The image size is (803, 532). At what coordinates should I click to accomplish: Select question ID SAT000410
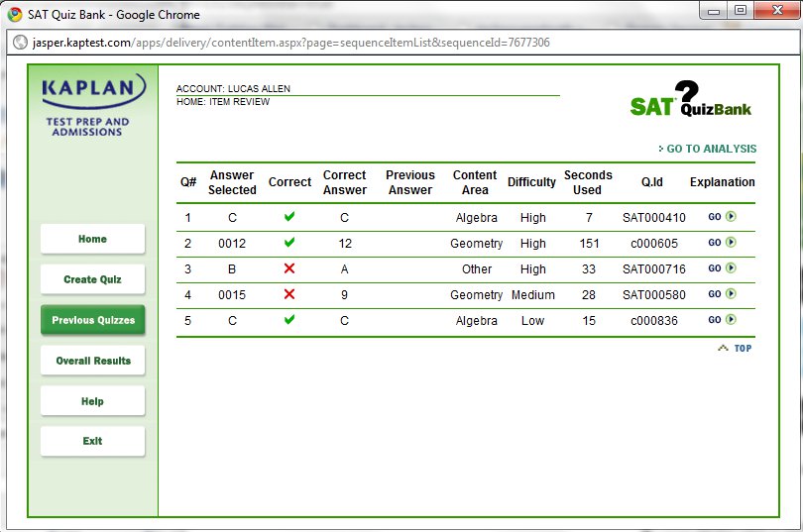click(654, 218)
